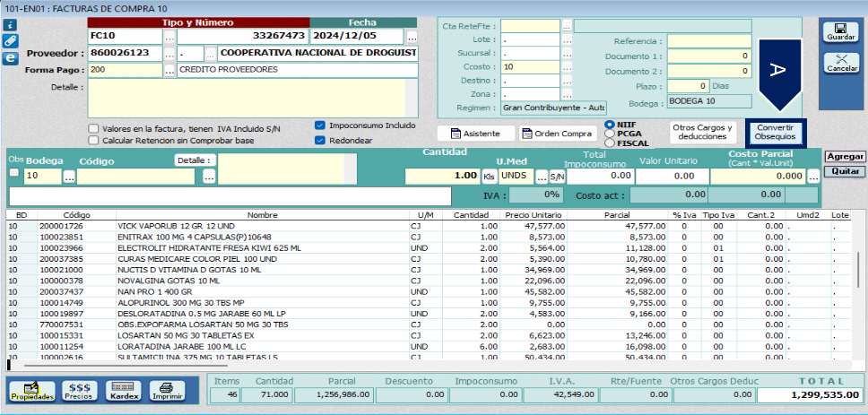Open lookup next to Lote field
This screenshot has width=868, height=415.
tap(567, 40)
